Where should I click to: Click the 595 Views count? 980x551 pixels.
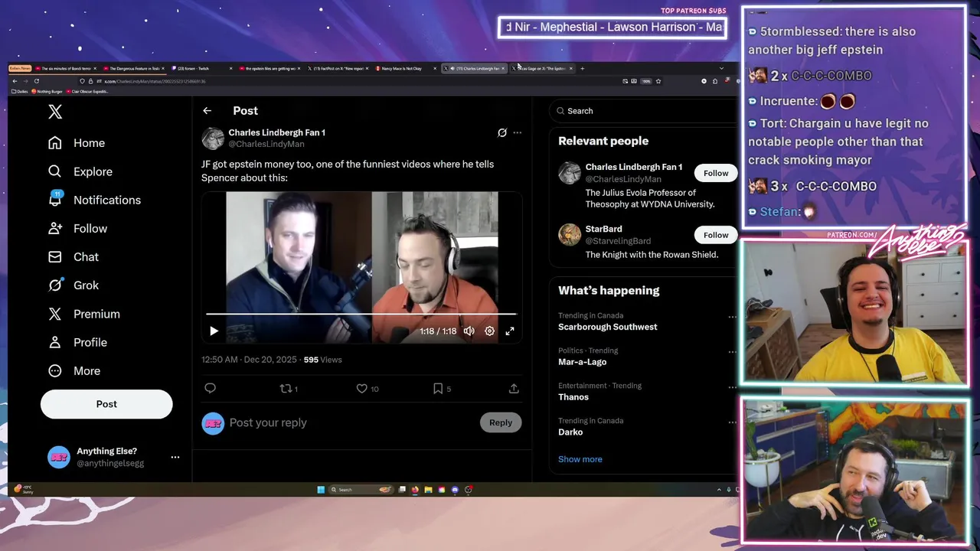[322, 360]
